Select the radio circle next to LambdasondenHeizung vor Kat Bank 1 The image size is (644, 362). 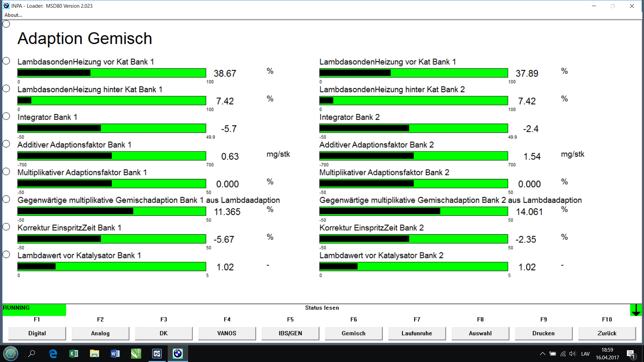[6, 61]
